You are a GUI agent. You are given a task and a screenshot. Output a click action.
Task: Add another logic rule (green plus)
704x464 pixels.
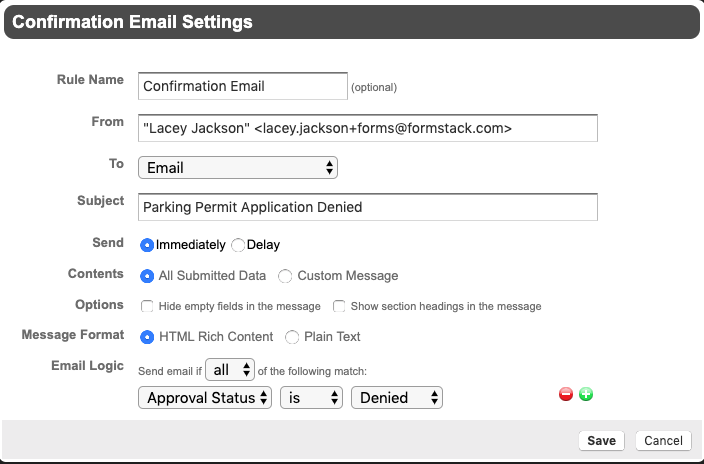coord(586,394)
